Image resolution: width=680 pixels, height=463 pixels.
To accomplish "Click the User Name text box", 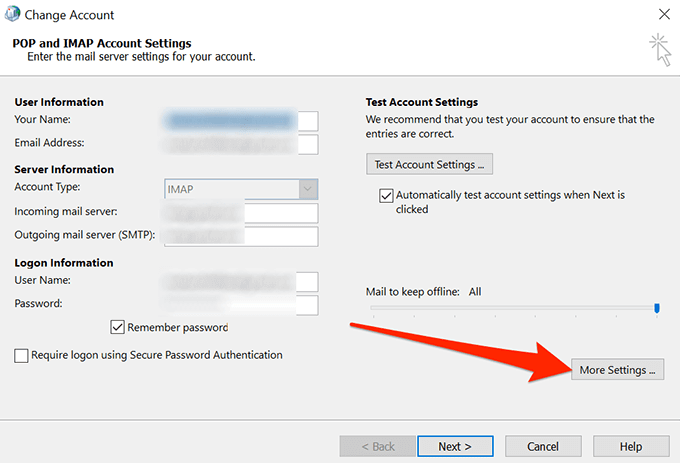I will click(x=241, y=281).
